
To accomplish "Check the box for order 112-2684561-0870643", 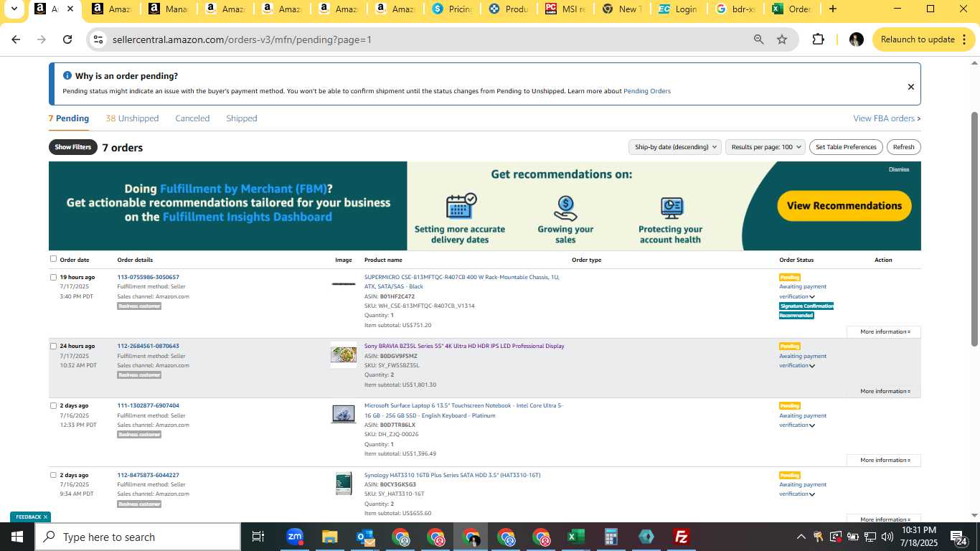I will click(x=53, y=346).
